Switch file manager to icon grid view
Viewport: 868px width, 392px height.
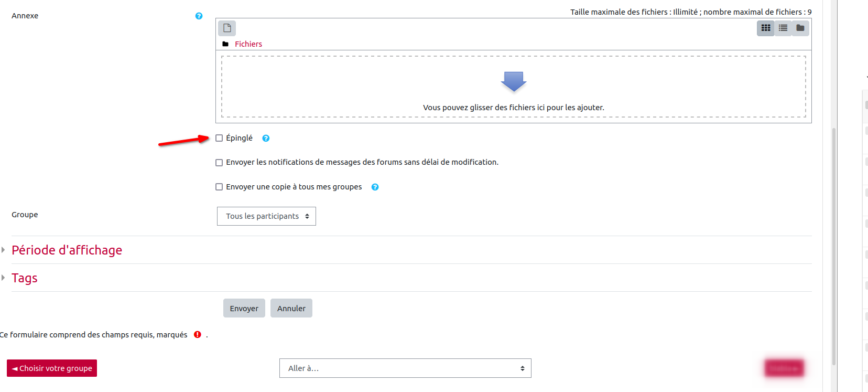[x=766, y=28]
